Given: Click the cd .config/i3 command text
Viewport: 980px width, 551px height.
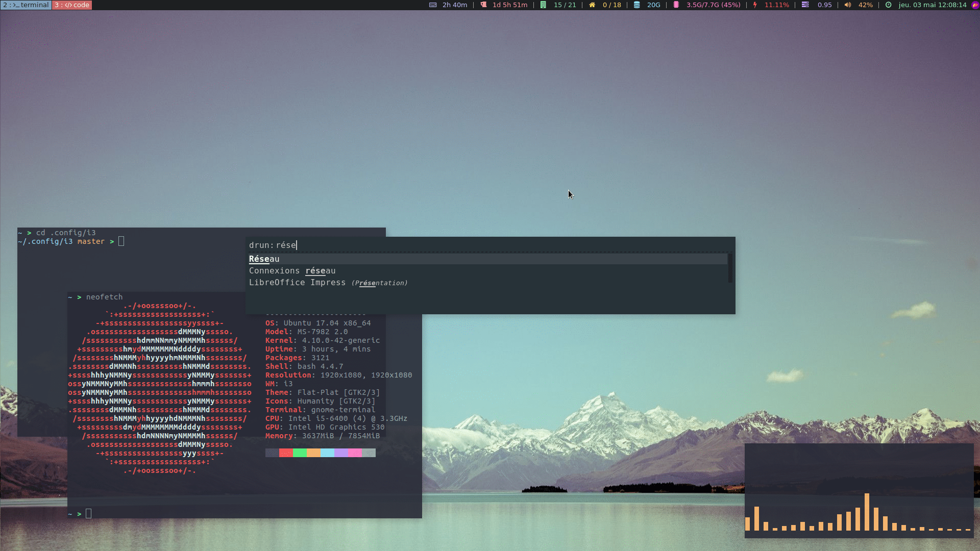Looking at the screenshot, I should pyautogui.click(x=66, y=233).
